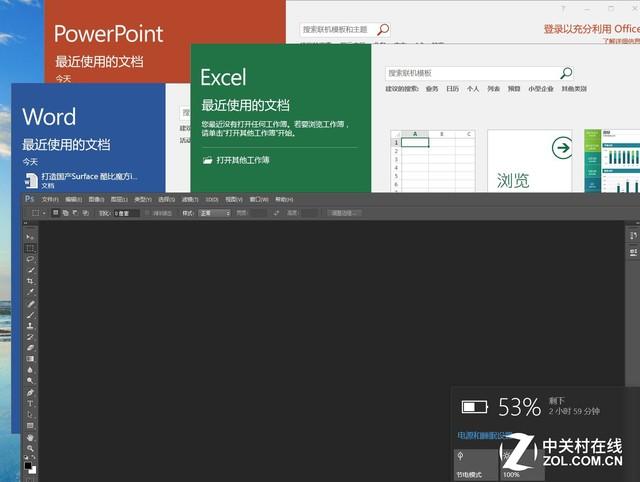Open the collapsed Properties panel icon

[633, 252]
